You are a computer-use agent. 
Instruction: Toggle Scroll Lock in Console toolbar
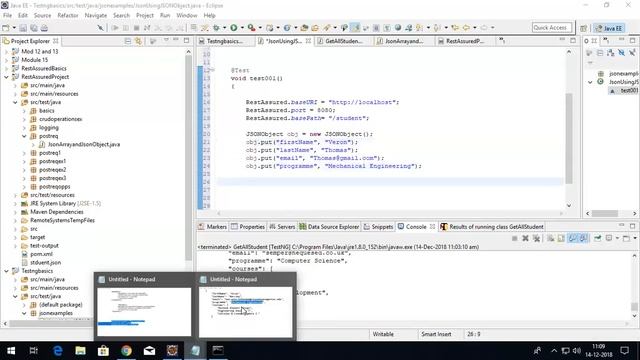561,238
